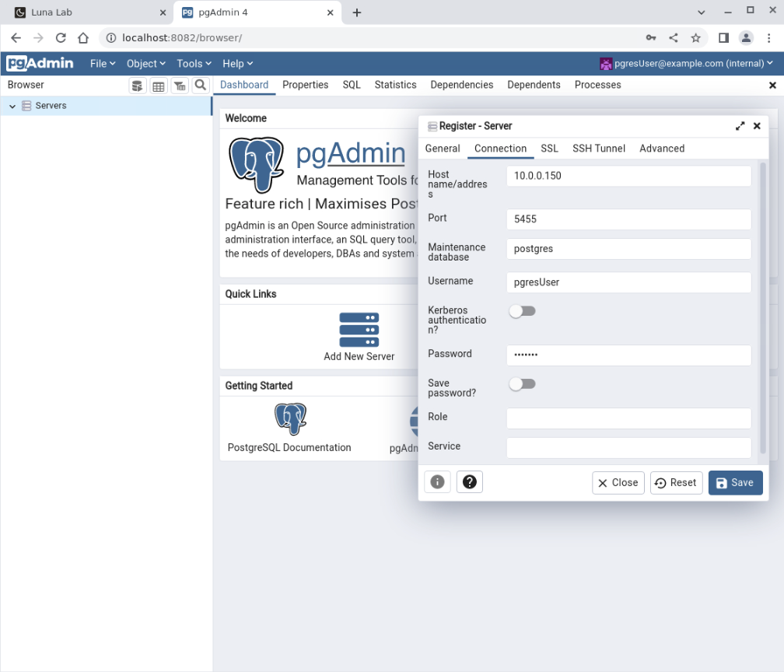
Task: Open the SQL tab
Action: pos(352,85)
